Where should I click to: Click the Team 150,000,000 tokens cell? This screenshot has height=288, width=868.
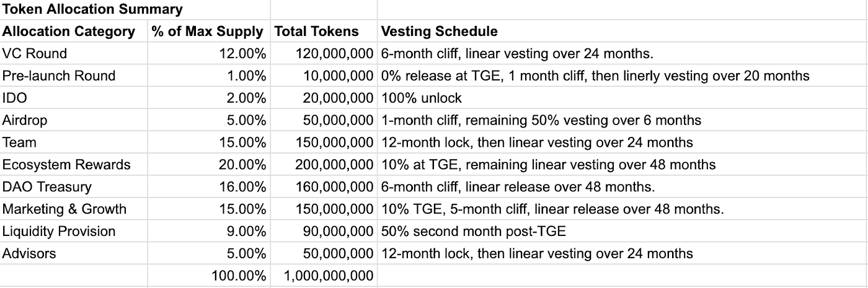[324, 142]
